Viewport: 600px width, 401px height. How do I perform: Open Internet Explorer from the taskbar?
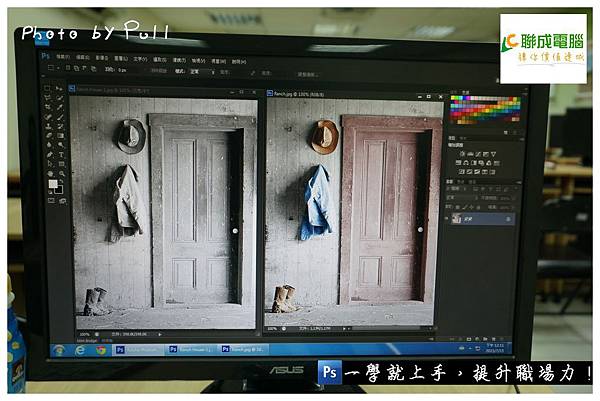click(x=80, y=350)
